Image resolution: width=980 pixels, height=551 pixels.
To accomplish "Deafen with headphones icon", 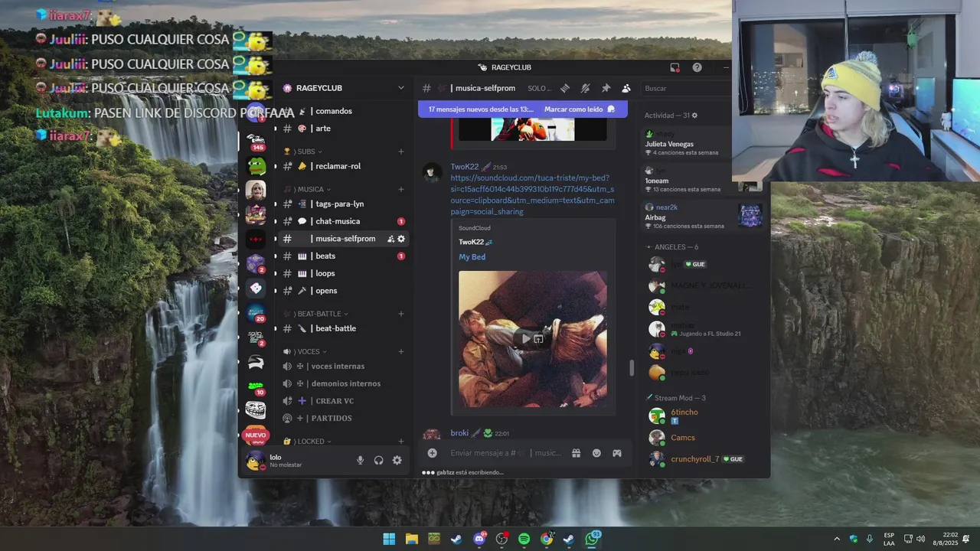I will pyautogui.click(x=378, y=460).
